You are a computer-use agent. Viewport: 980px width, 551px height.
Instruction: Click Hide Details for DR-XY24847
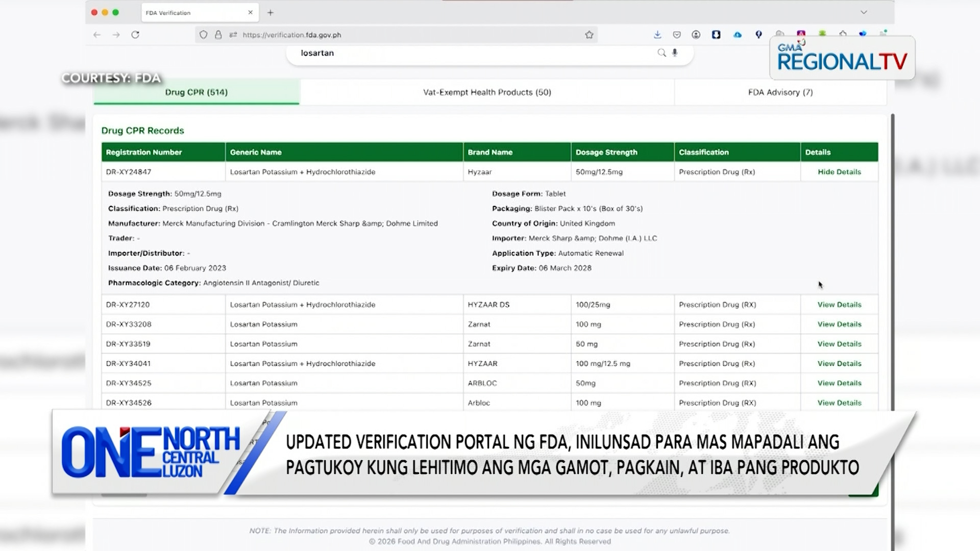839,172
